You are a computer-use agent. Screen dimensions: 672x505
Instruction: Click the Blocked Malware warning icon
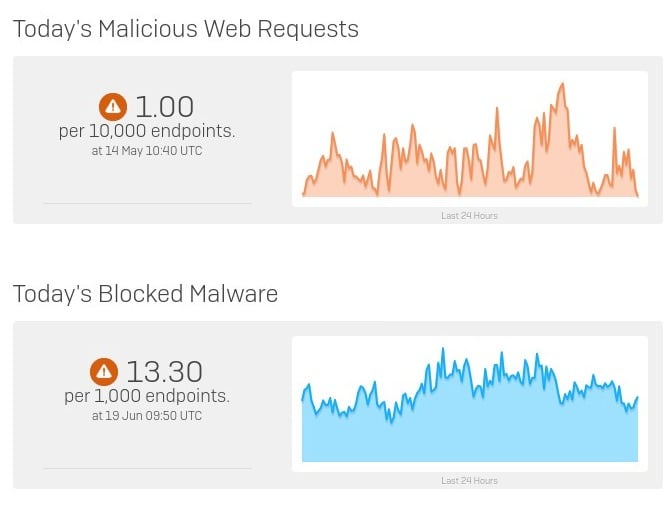click(x=104, y=372)
